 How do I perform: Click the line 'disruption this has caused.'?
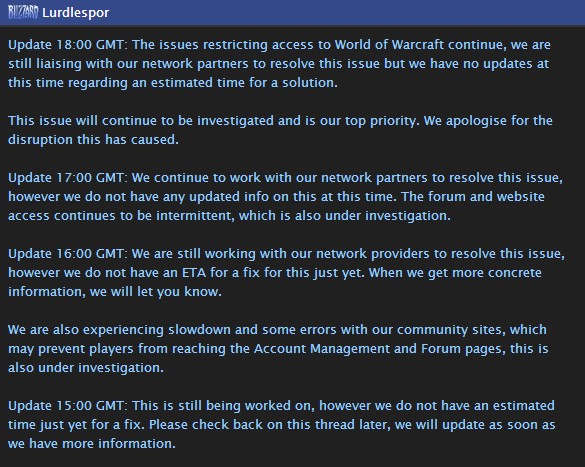(93, 140)
